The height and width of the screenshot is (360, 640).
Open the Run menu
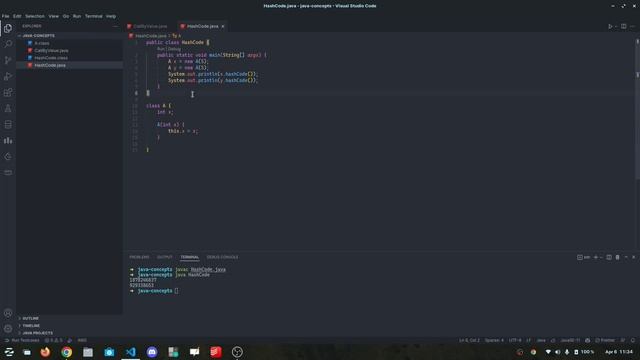point(77,16)
